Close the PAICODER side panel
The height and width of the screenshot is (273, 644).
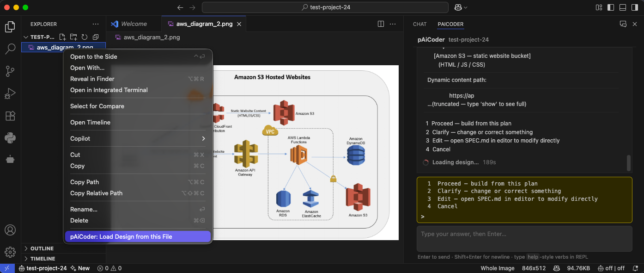[634, 24]
